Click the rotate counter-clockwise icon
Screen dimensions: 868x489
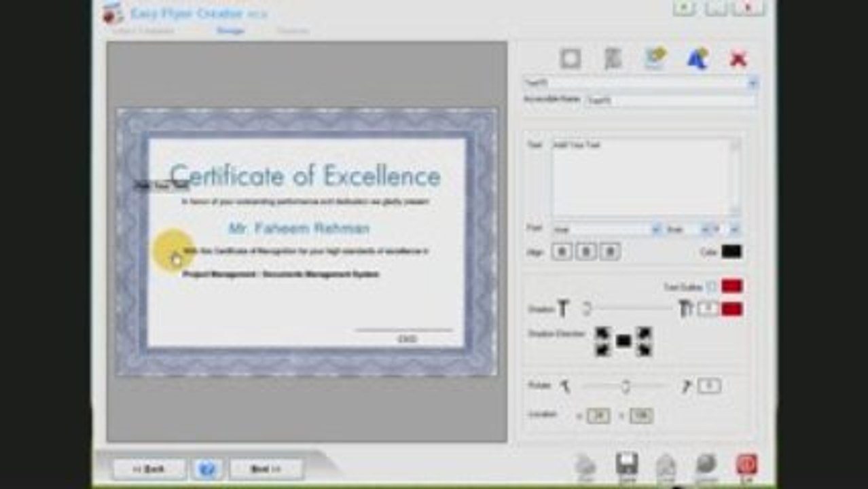[565, 386]
